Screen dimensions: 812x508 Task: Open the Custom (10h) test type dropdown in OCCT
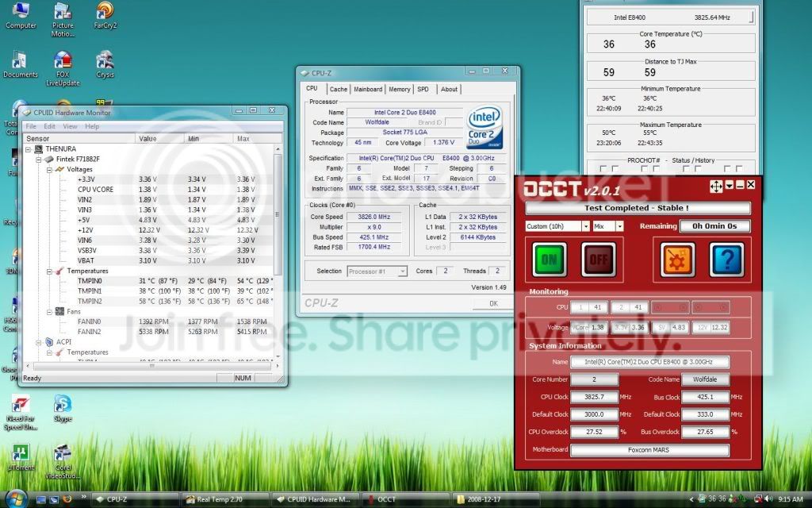pyautogui.click(x=586, y=226)
